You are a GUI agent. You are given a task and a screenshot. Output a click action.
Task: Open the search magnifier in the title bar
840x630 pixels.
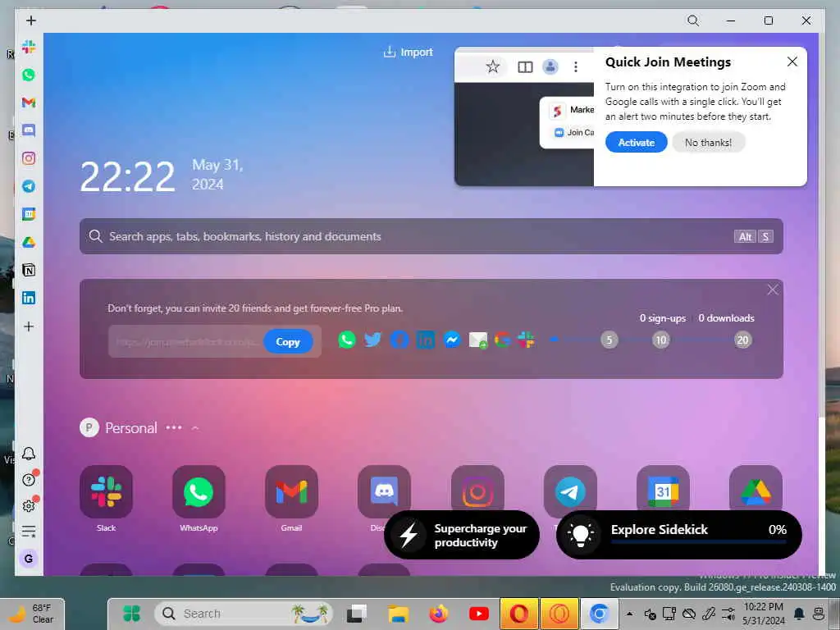[693, 21]
